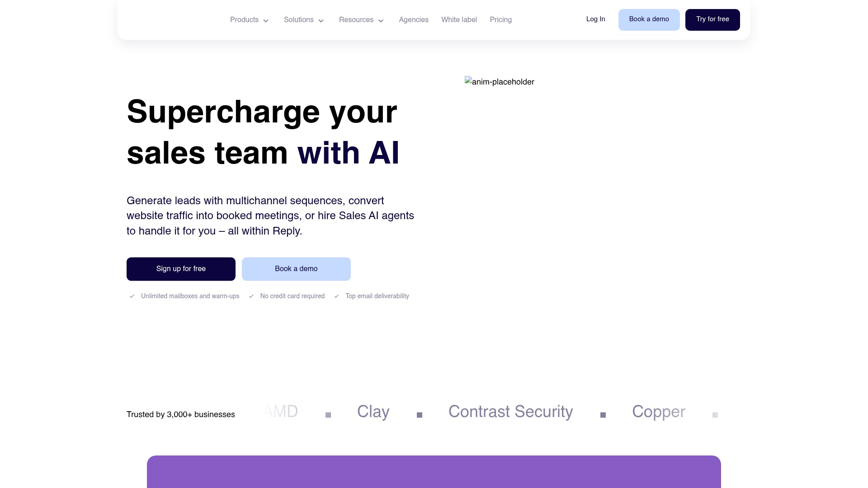Expand the Resources dropdown chevron
The height and width of the screenshot is (488, 868).
coord(381,21)
